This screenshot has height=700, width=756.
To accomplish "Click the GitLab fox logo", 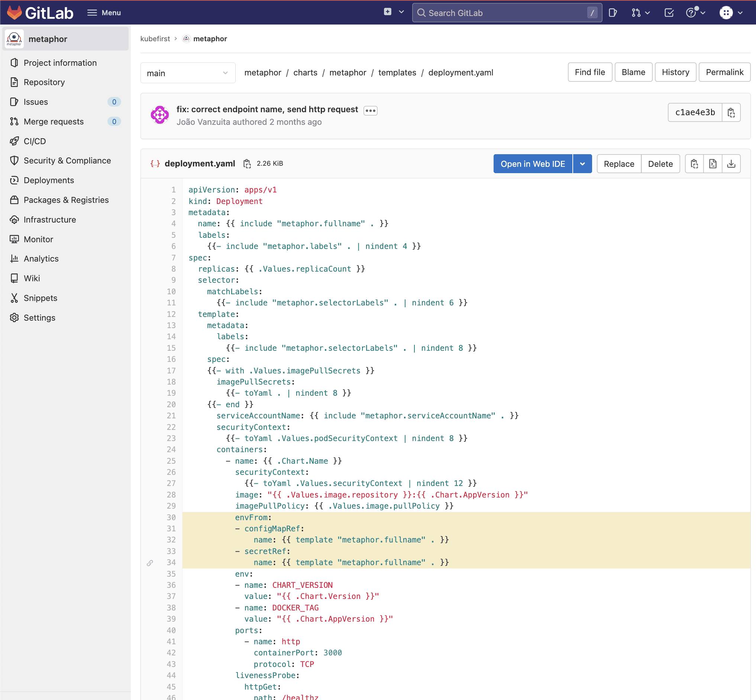I will coord(14,13).
